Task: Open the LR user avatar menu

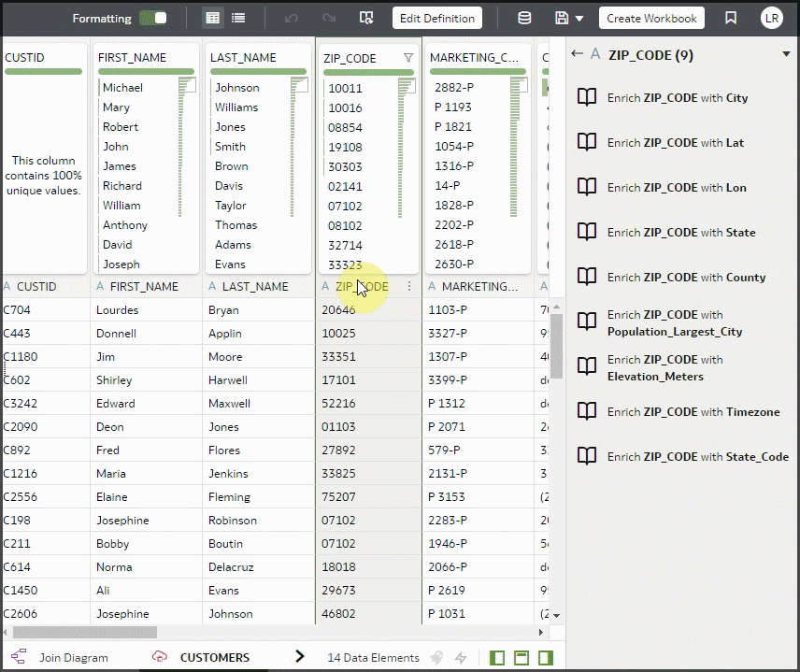Action: pos(771,19)
